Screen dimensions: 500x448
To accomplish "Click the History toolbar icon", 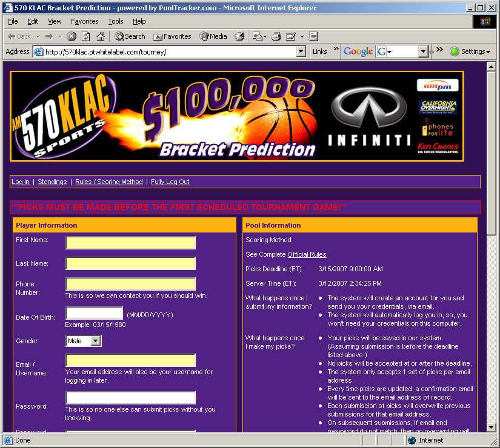I will click(239, 36).
